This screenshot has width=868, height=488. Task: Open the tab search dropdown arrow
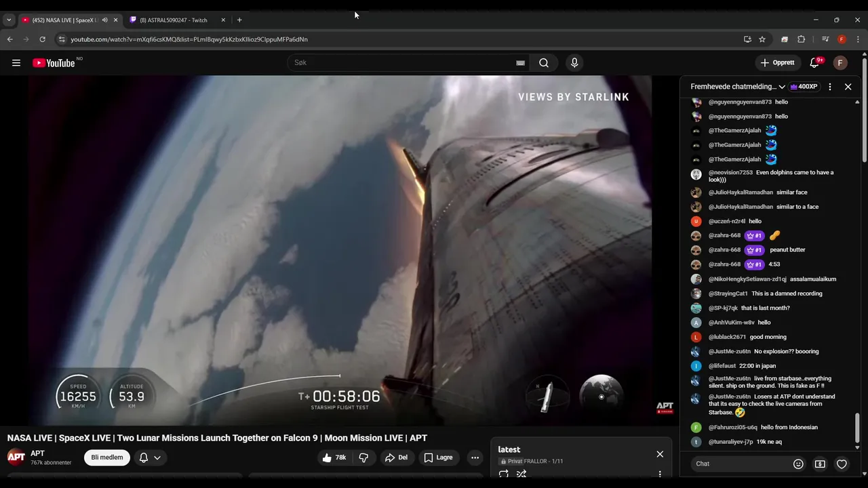click(9, 20)
